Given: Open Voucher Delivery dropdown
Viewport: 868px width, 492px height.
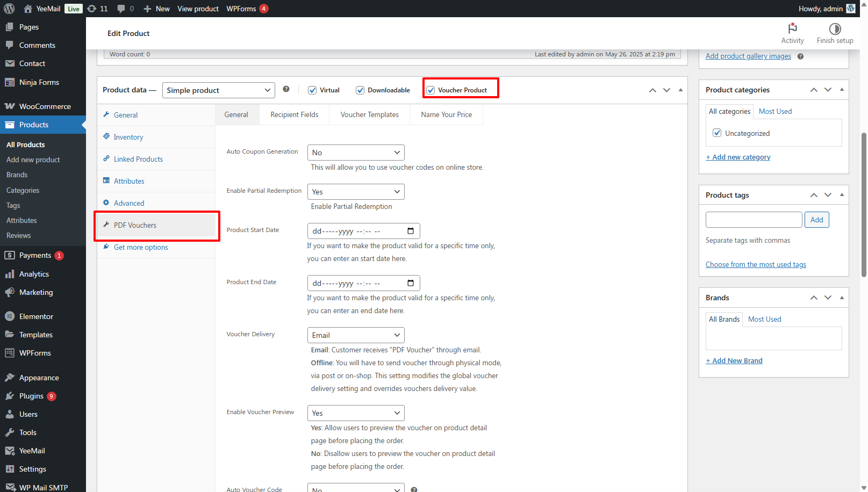Looking at the screenshot, I should click(356, 335).
